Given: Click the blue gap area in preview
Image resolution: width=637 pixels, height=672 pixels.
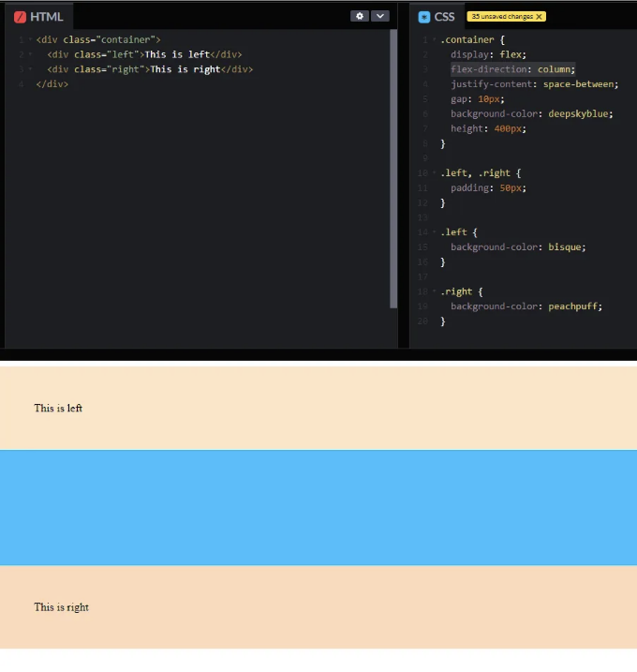Looking at the screenshot, I should tap(318, 507).
